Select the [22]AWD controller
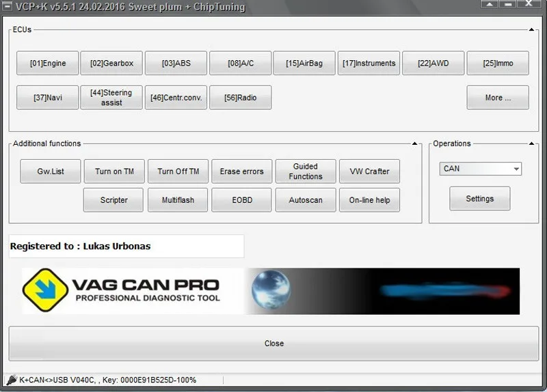This screenshot has width=547, height=392. coord(433,63)
